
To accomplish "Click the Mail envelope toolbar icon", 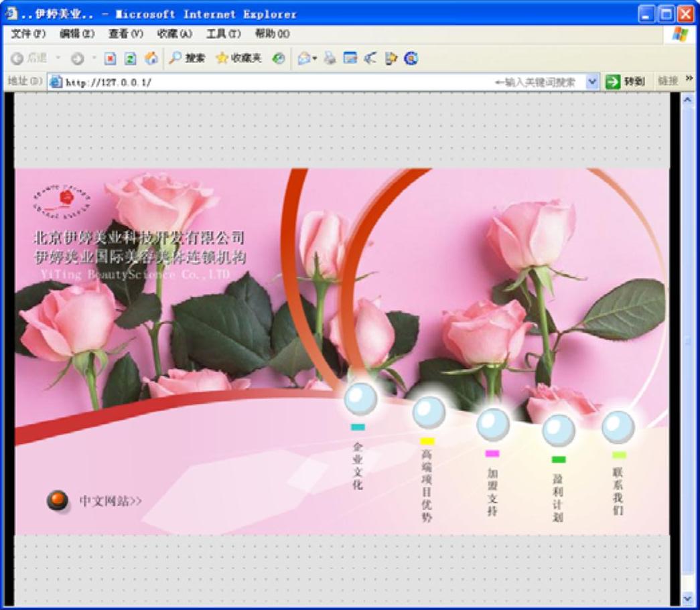I will click(x=305, y=59).
